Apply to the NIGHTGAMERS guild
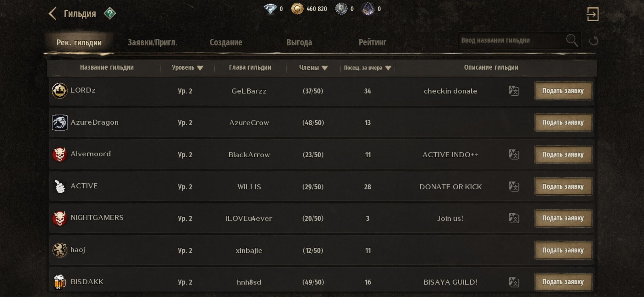644x297 pixels. click(x=563, y=218)
